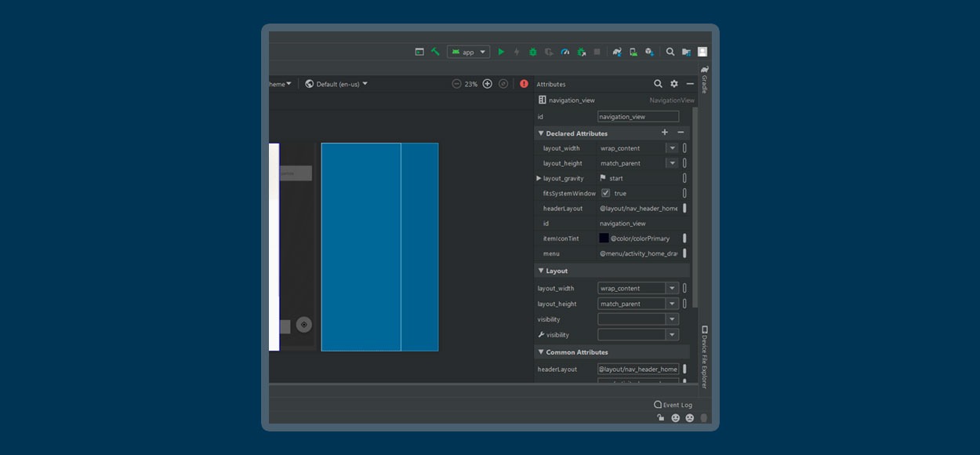
Task: Open Layout section layout_width combo box
Action: point(638,288)
